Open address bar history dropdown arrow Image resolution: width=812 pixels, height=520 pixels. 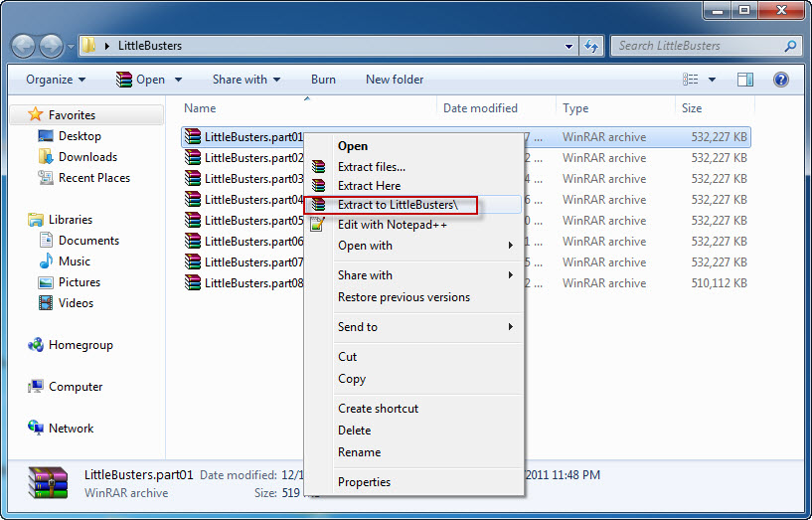[x=568, y=46]
